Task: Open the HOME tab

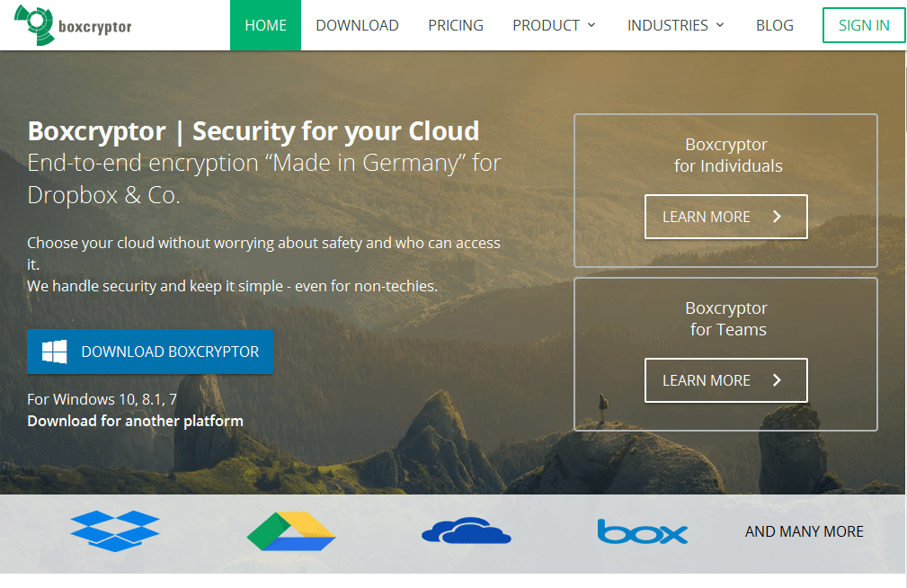Action: (x=265, y=25)
